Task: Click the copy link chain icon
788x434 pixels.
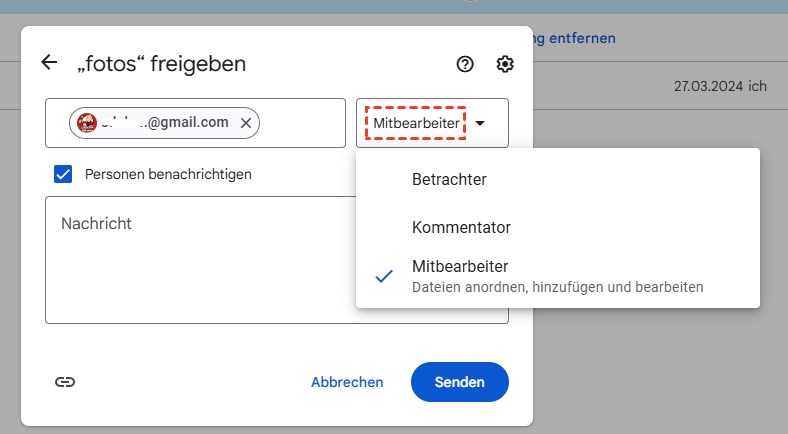Action: (x=65, y=382)
